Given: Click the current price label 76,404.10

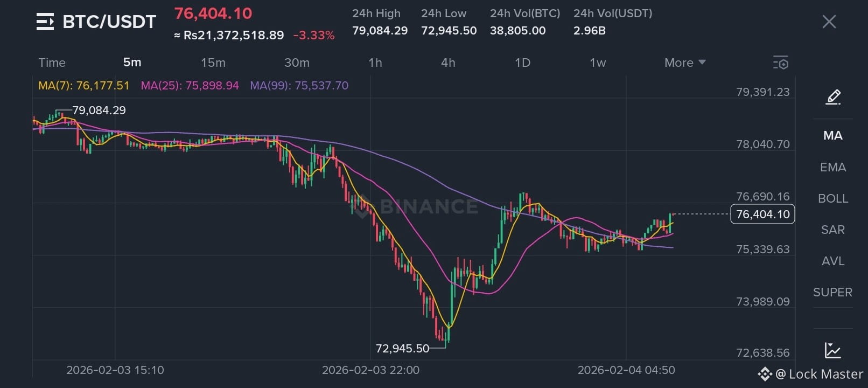Looking at the screenshot, I should pyautogui.click(x=762, y=214).
